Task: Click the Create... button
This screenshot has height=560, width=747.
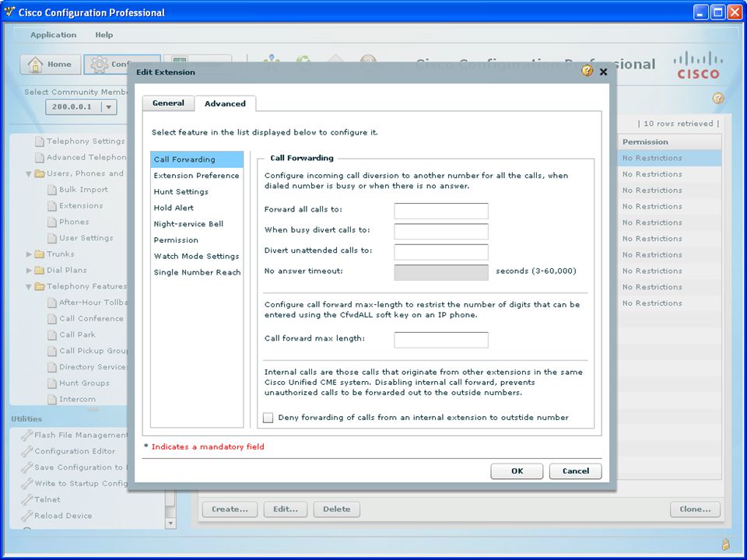Action: (230, 509)
